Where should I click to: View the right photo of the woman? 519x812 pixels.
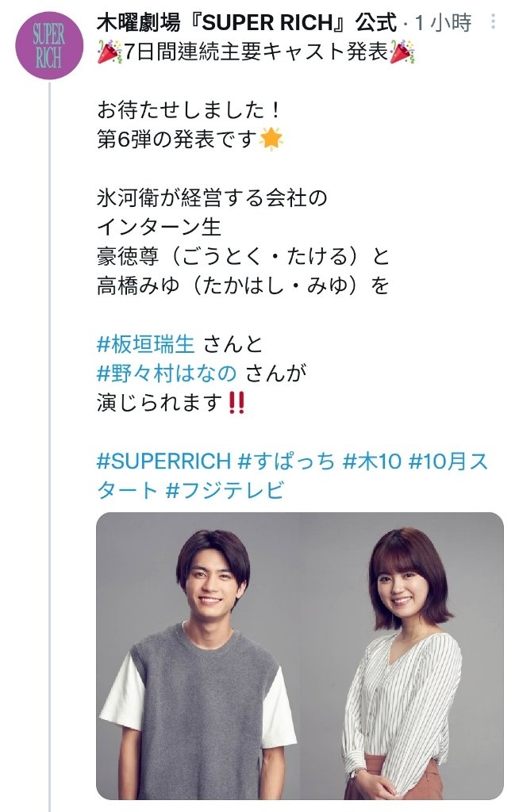pyautogui.click(x=402, y=656)
